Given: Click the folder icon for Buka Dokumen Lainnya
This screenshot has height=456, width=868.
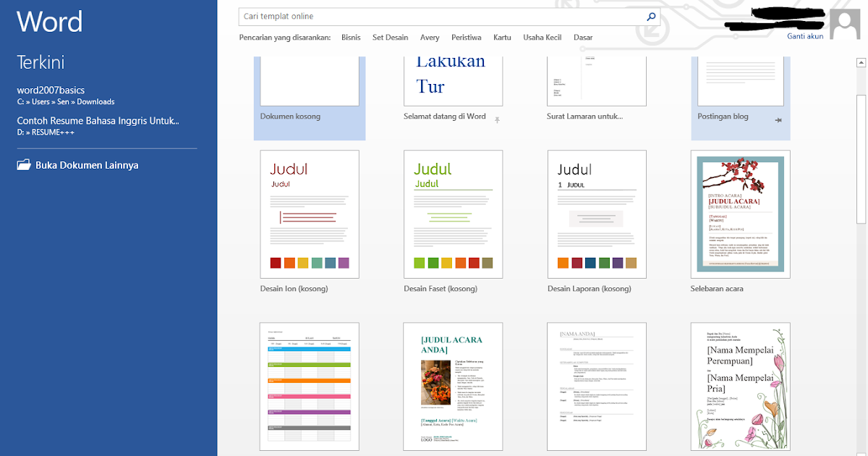Looking at the screenshot, I should (x=24, y=165).
